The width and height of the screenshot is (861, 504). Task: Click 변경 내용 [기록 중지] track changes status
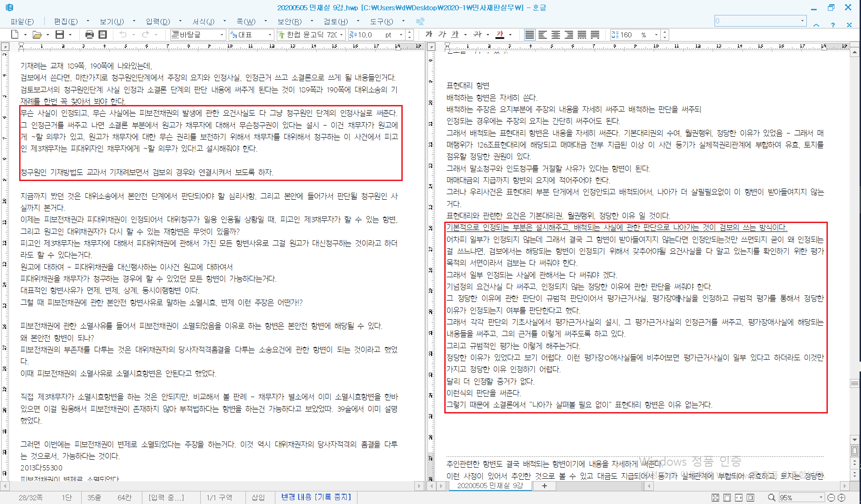pos(316,497)
